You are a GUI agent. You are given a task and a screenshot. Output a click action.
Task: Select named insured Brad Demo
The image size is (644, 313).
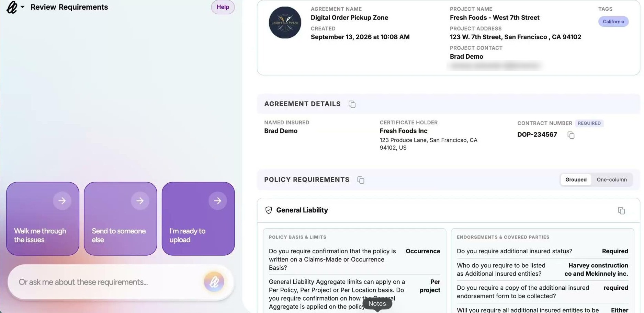[281, 131]
